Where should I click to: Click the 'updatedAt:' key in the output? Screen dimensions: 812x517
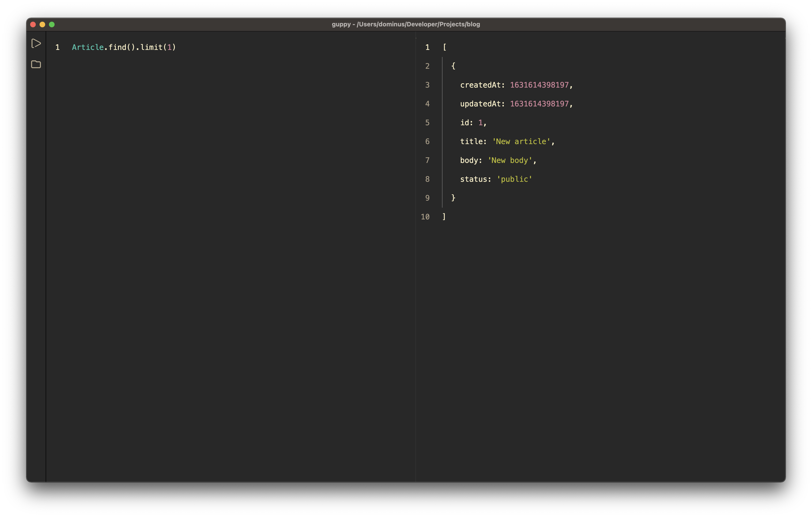[x=482, y=104]
